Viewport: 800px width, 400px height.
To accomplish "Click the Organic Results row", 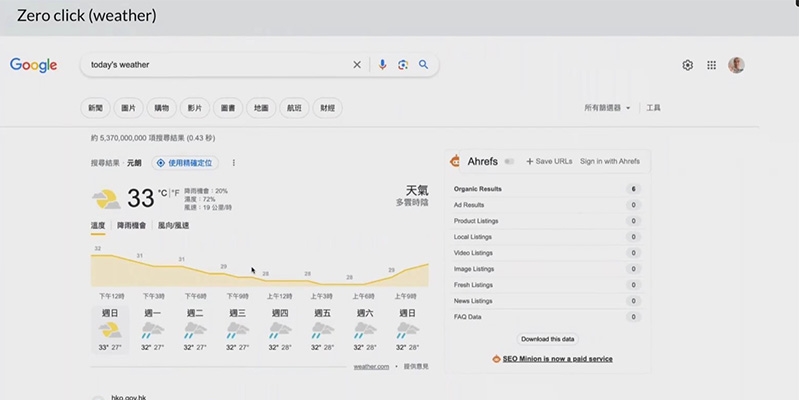I will coord(547,189).
